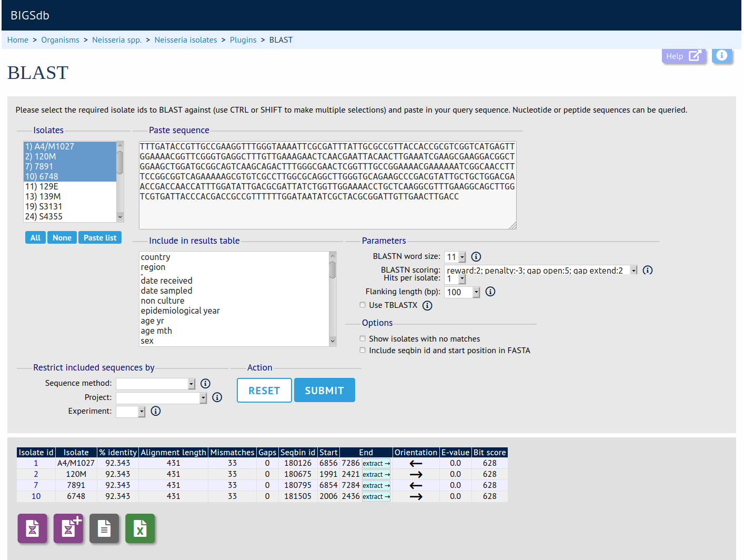Image resolution: width=744 pixels, height=560 pixels.
Task: Click the Isolates list scrollbar
Action: pyautogui.click(x=120, y=182)
